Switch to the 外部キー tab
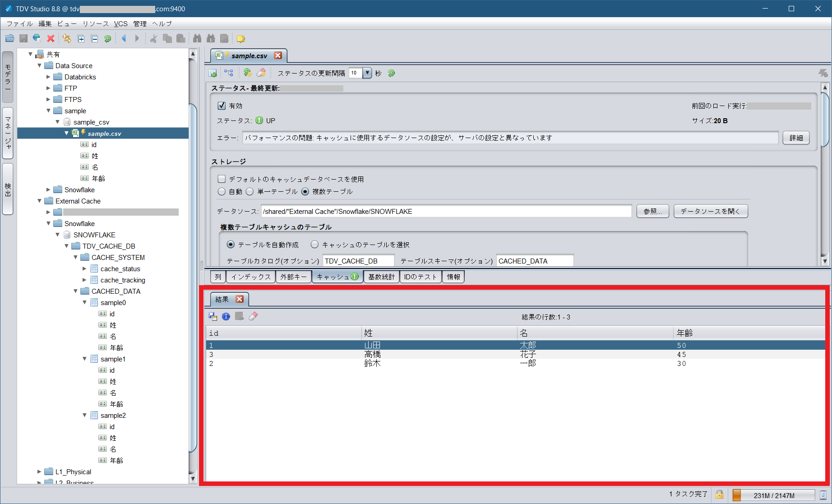Screen dimensions: 832x504 [293, 277]
